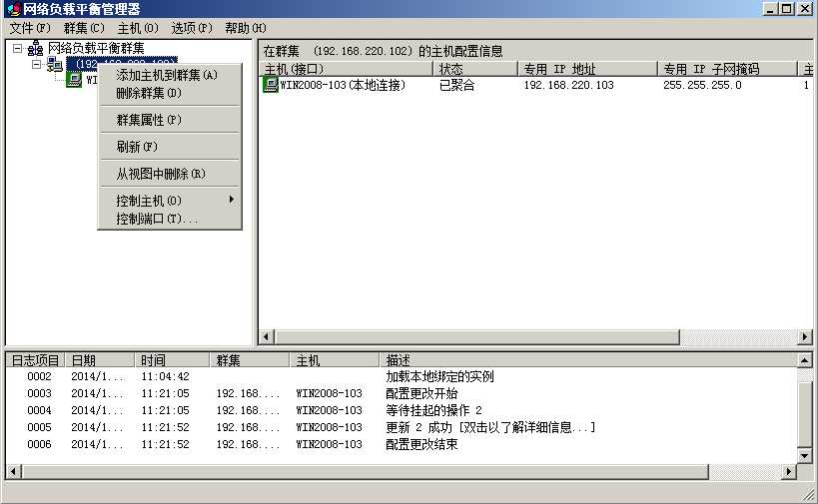The image size is (818, 504).
Task: Choose 刷新(F) from the context menu
Action: coord(170,147)
